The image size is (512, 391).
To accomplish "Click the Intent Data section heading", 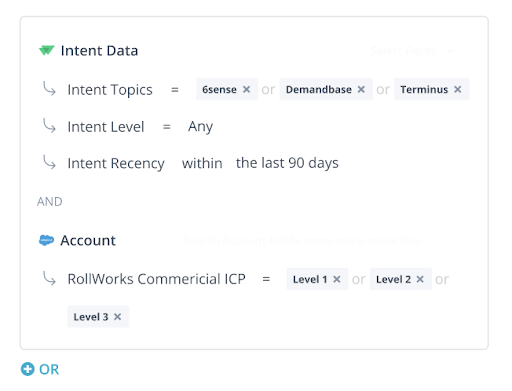I will 99,51.
